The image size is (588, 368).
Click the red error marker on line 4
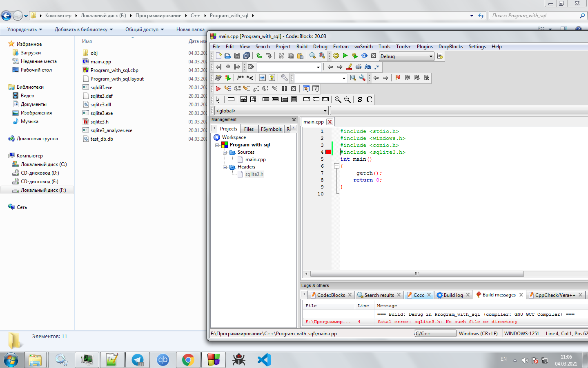tap(328, 152)
